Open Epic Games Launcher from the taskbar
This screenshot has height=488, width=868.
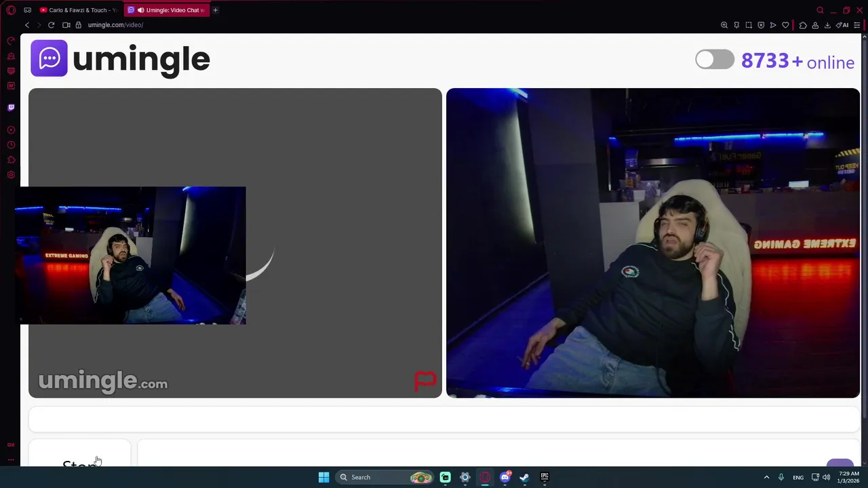point(545,477)
